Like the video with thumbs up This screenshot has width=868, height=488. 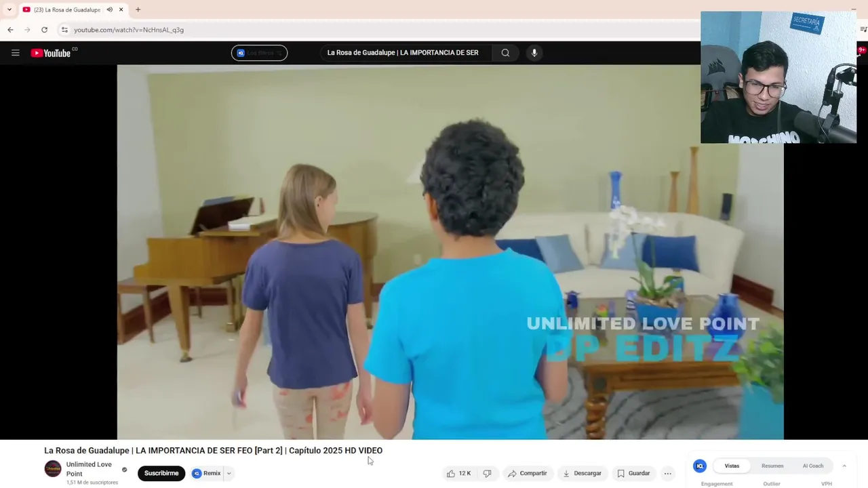click(459, 473)
